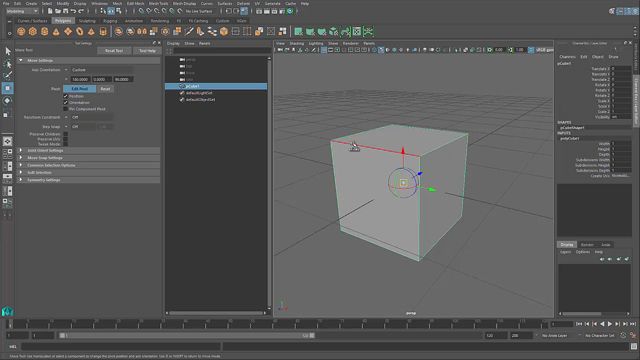Viewport: 640px width, 360px height.
Task: Click the Play forwards button
Action: (610, 324)
